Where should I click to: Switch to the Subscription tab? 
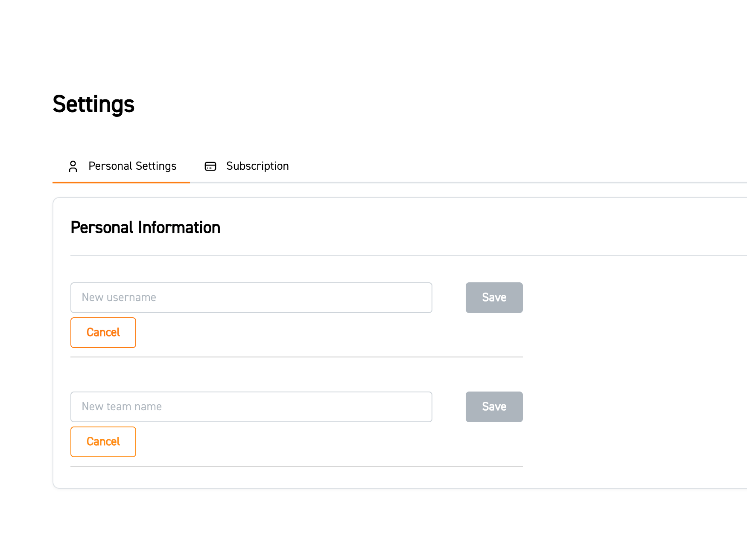pos(257,166)
